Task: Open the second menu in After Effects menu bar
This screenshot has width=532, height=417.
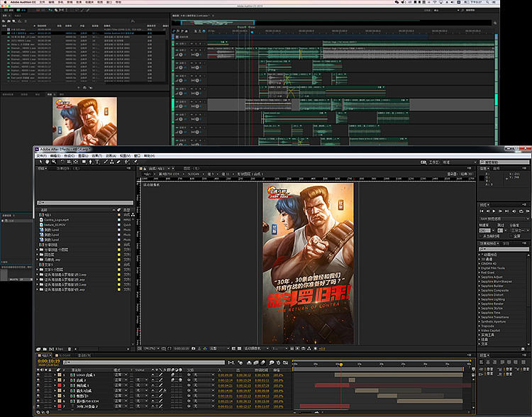Action: (55, 156)
